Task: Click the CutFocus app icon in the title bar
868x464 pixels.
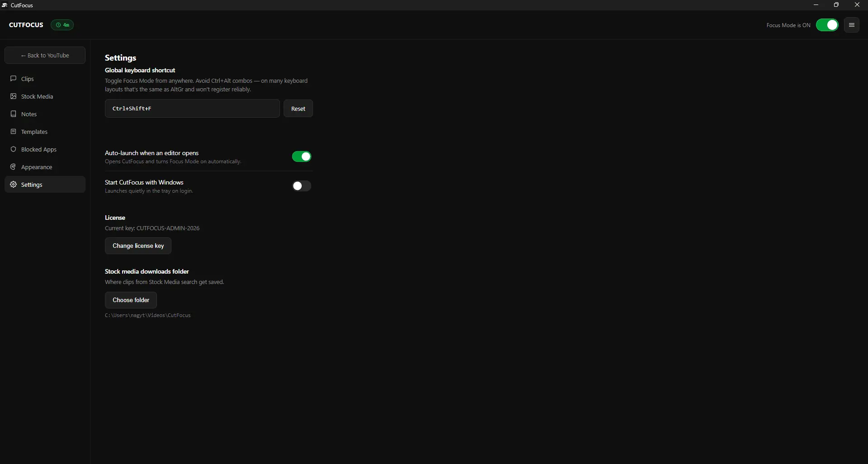Action: (x=5, y=5)
